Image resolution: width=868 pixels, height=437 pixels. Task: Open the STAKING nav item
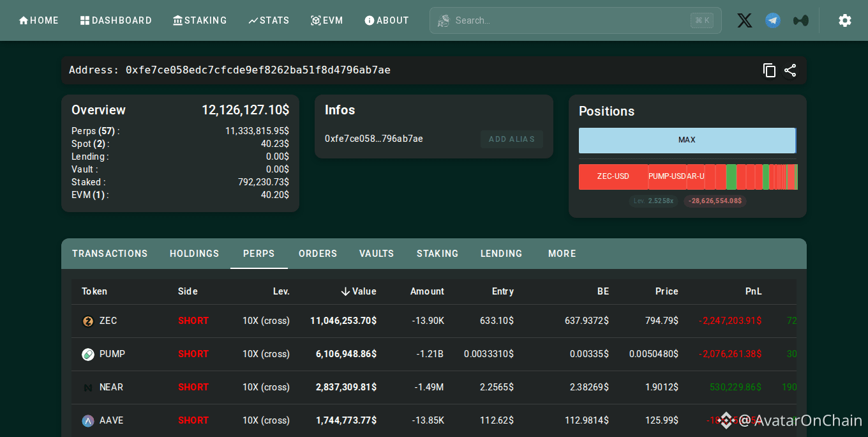(x=200, y=20)
